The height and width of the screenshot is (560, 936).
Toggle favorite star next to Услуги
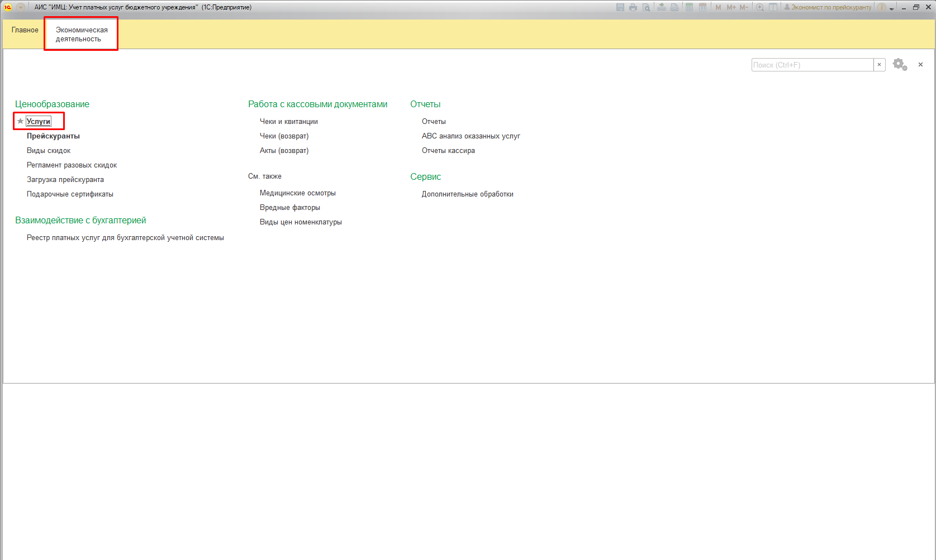tap(20, 121)
